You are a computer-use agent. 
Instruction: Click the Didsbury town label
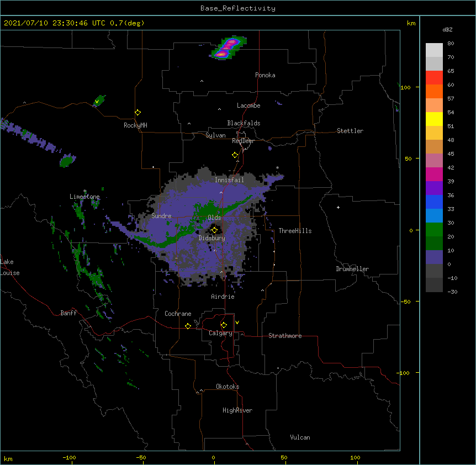211,238
